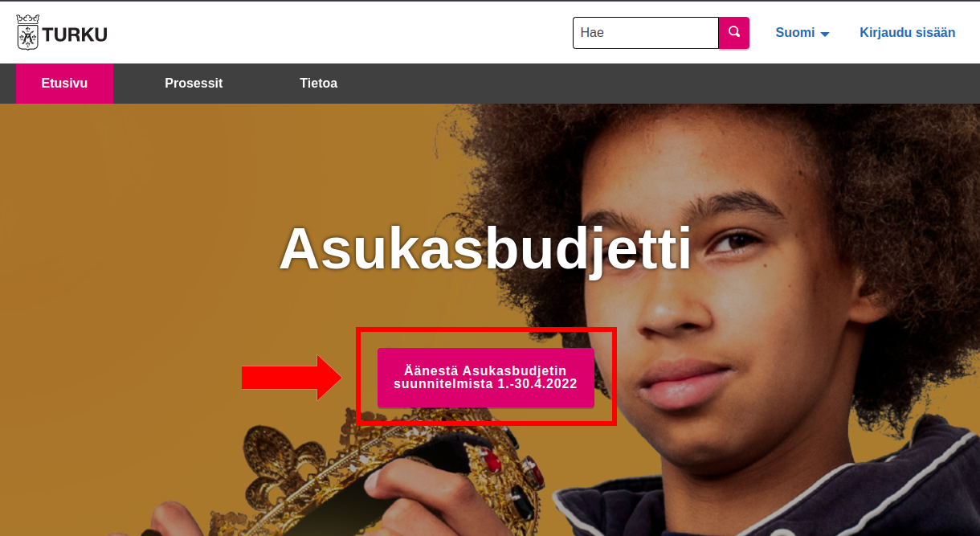The height and width of the screenshot is (536, 980).
Task: Focus the Hae search field
Action: pyautogui.click(x=645, y=33)
